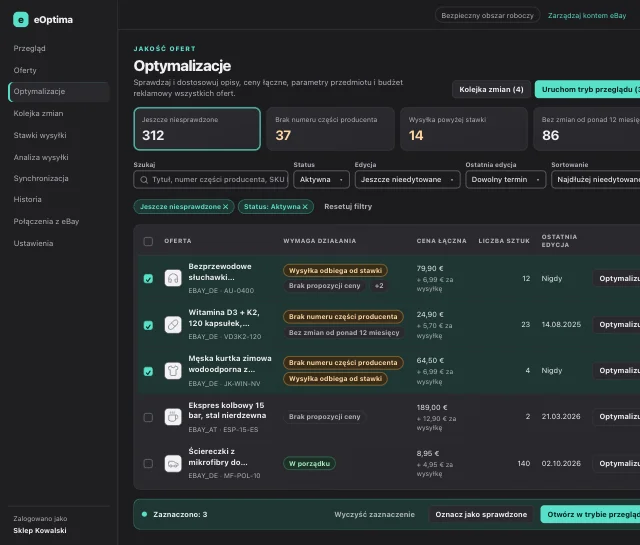Click the jacket icon for Męska kurtka zimowa

click(173, 371)
